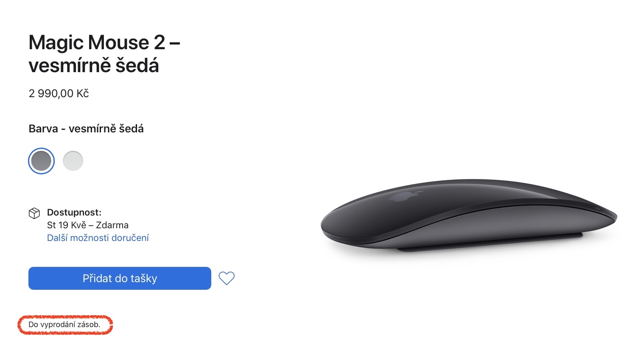Screen dimensions: 644x353
Task: Open the Magic Mouse product image
Action: [x=469, y=216]
